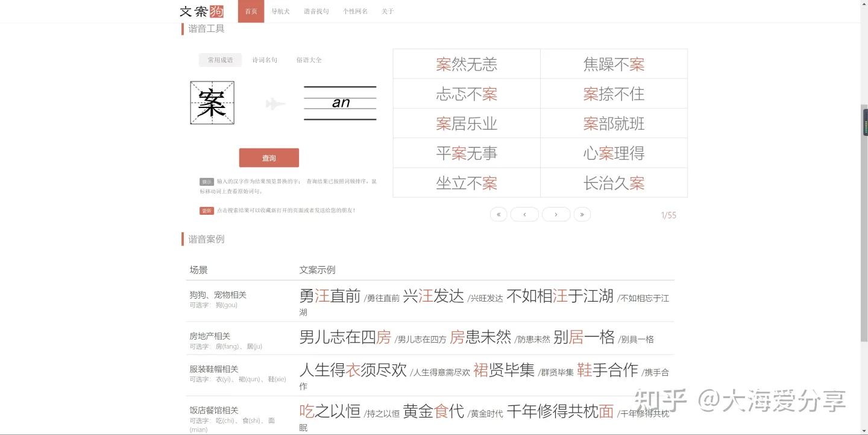868x435 pixels.
Task: Open the 案然无恙 result link
Action: [x=467, y=63]
